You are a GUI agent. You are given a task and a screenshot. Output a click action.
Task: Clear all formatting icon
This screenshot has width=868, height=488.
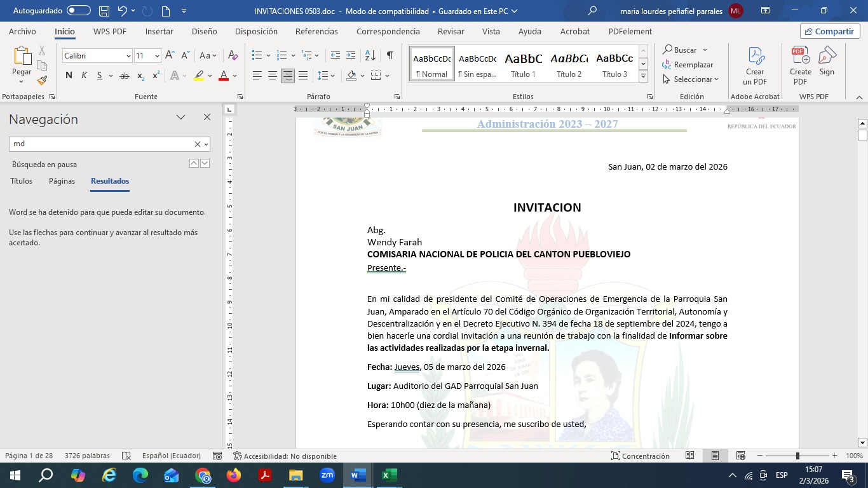[x=233, y=56]
